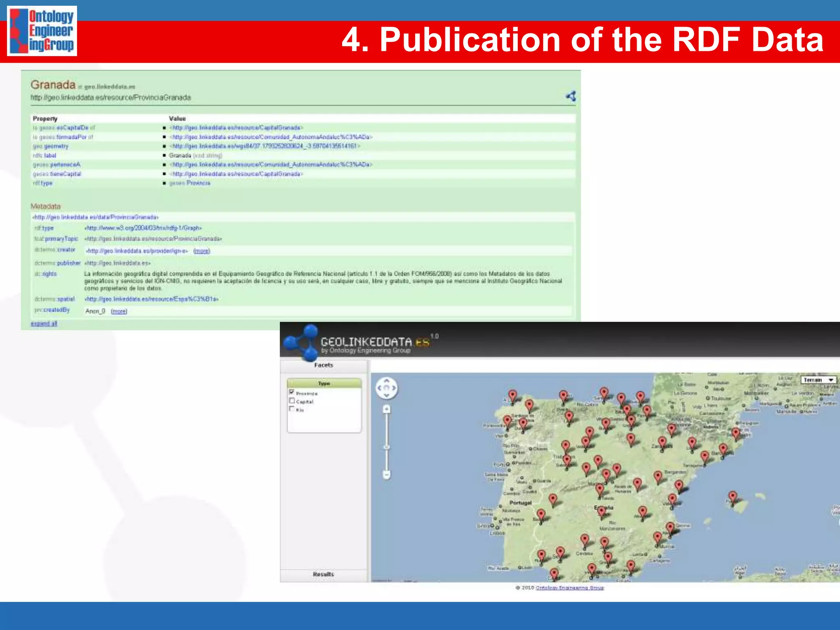Click the GeoLinkedData blue molecule logo

coord(302,342)
